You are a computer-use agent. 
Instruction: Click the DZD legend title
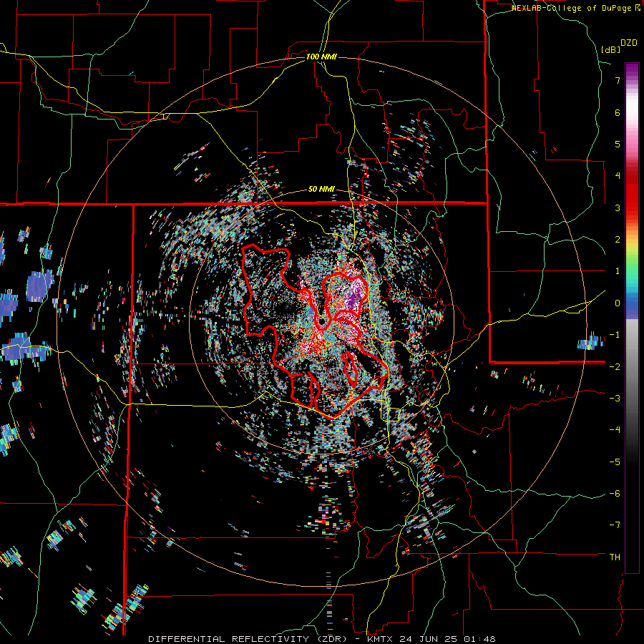(629, 43)
